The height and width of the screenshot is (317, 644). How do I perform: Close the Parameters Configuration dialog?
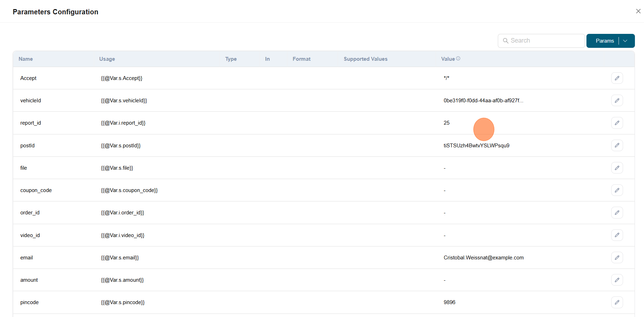(x=638, y=11)
